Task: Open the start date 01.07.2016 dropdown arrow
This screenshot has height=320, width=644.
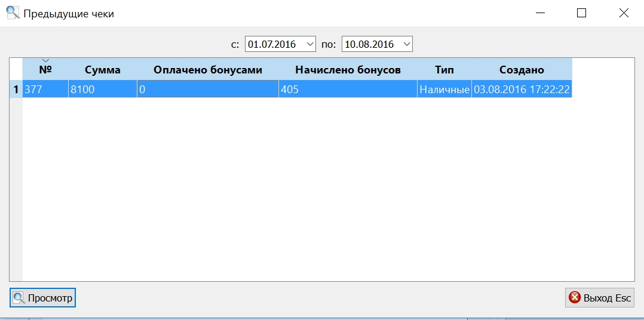Action: tap(309, 44)
